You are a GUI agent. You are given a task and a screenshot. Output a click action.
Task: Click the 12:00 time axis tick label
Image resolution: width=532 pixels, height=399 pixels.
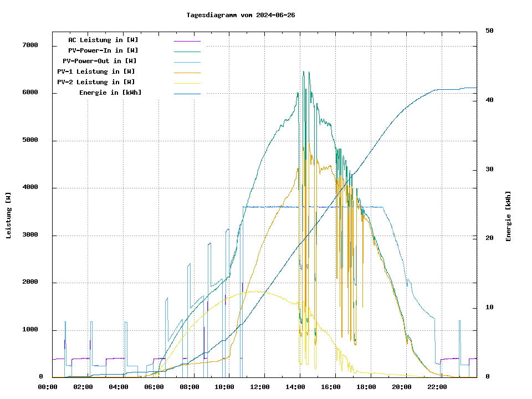coord(259,387)
